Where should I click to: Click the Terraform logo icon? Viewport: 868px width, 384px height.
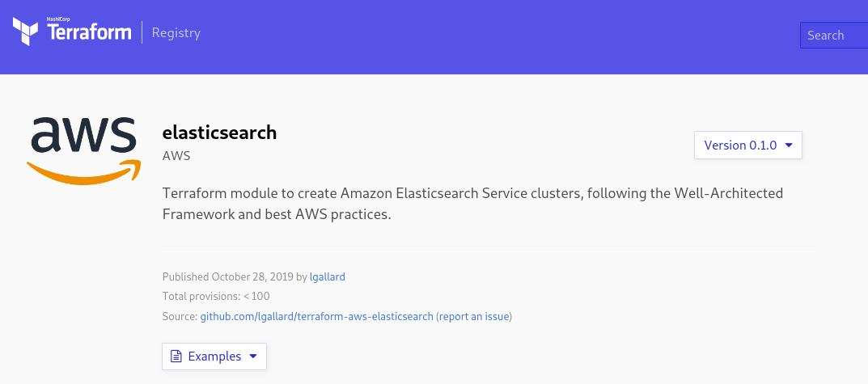(x=25, y=31)
